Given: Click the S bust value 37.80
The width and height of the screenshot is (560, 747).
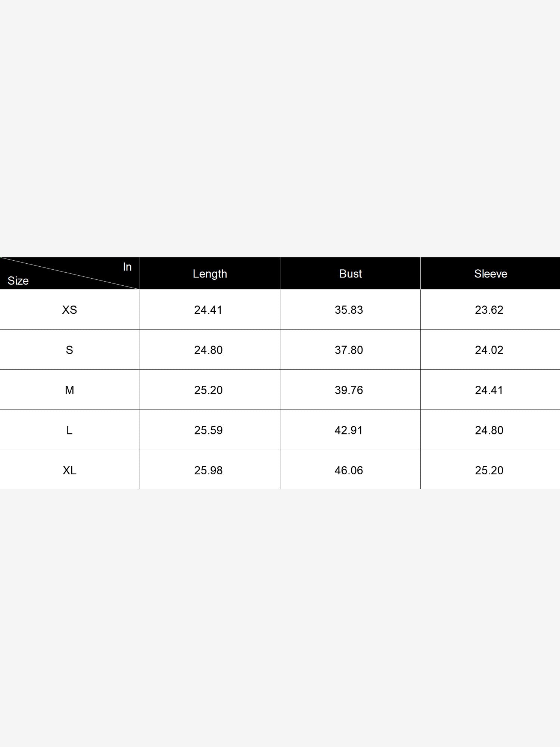Looking at the screenshot, I should [349, 350].
